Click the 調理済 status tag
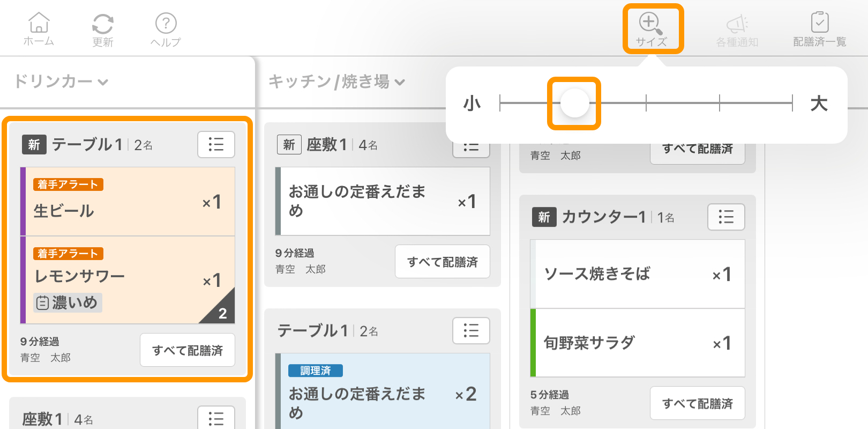 click(316, 371)
